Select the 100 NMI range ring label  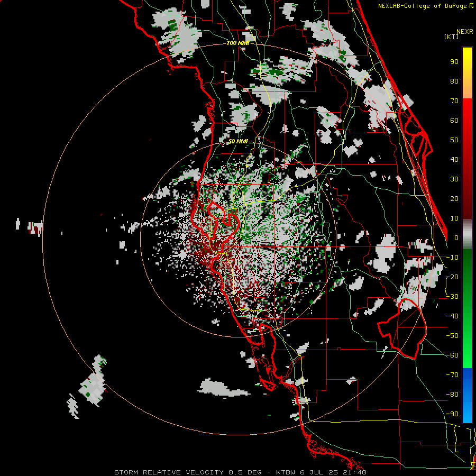pyautogui.click(x=238, y=43)
